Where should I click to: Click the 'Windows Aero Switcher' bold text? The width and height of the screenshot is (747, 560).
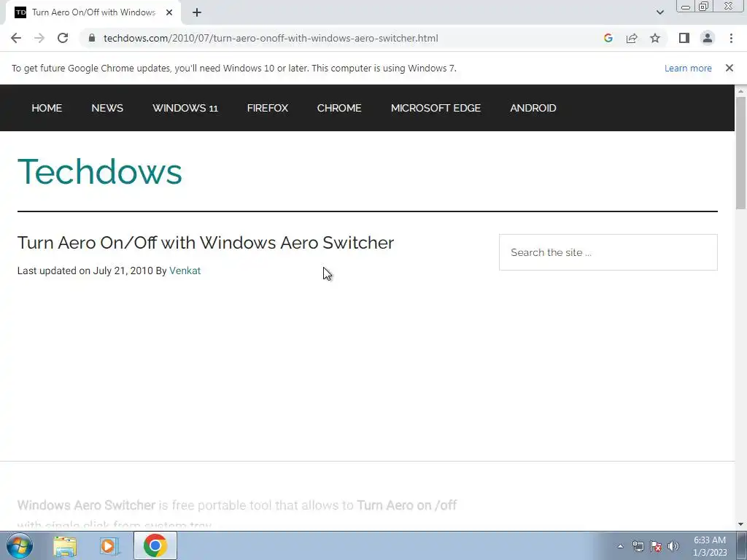[x=86, y=505]
